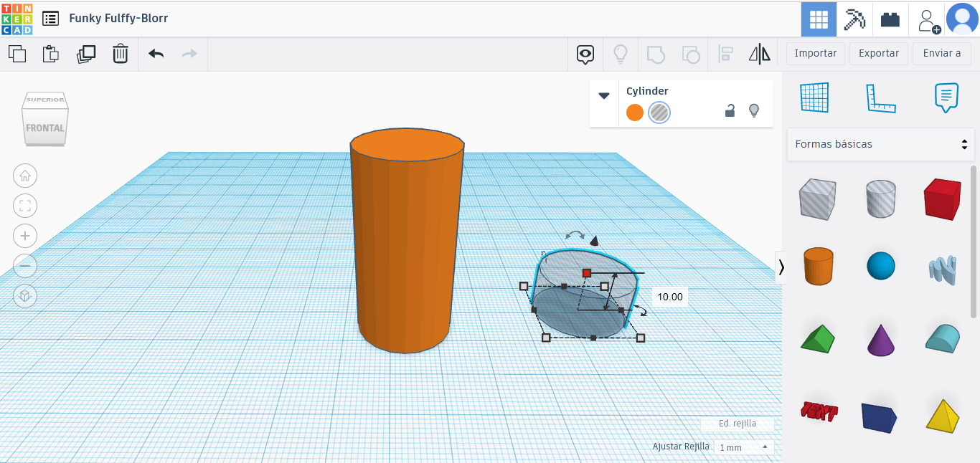Zoom in with plus button
Screen dimensions: 980x463
(25, 236)
